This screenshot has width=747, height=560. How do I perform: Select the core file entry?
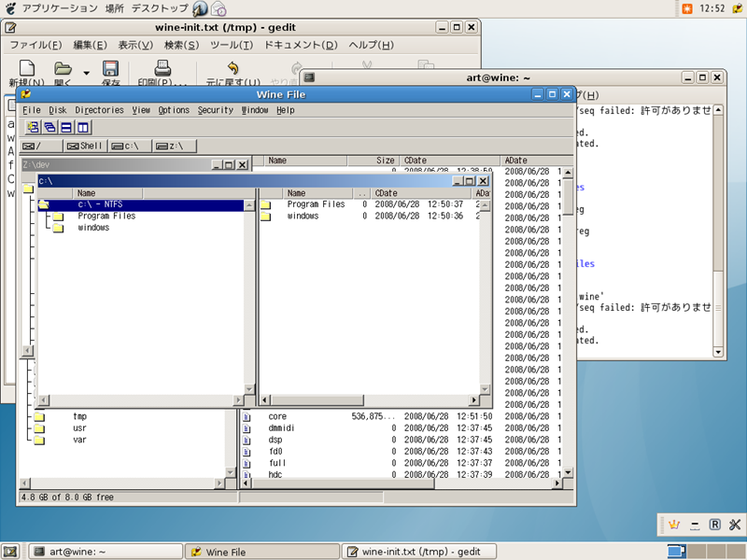point(277,416)
